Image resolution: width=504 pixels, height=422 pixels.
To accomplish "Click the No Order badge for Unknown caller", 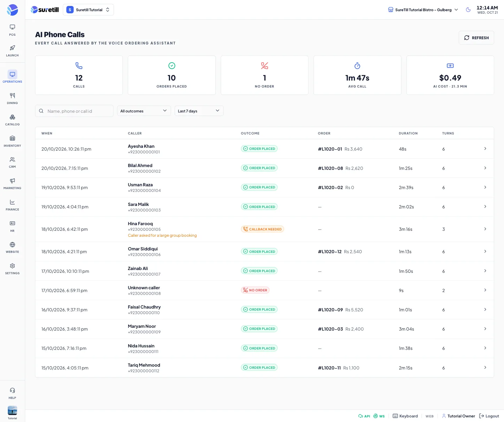I will coord(255,290).
